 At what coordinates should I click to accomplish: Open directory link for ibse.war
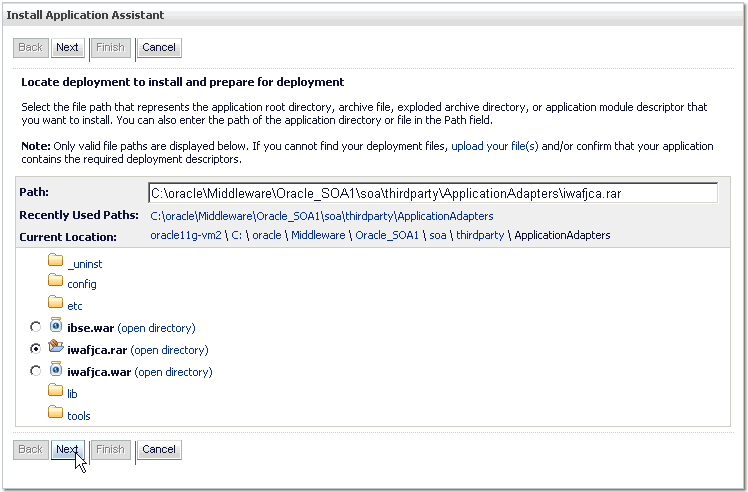point(156,328)
